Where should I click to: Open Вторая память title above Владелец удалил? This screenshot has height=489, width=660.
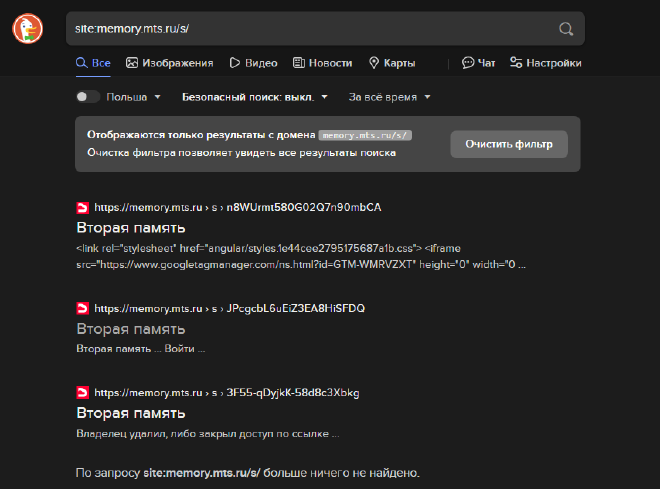tap(131, 413)
